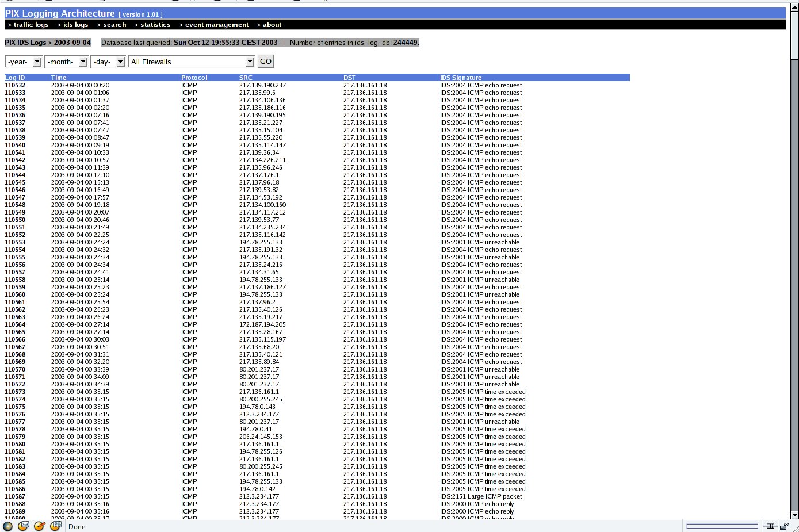
Task: Open the ids logs menu item
Action: pos(73,25)
